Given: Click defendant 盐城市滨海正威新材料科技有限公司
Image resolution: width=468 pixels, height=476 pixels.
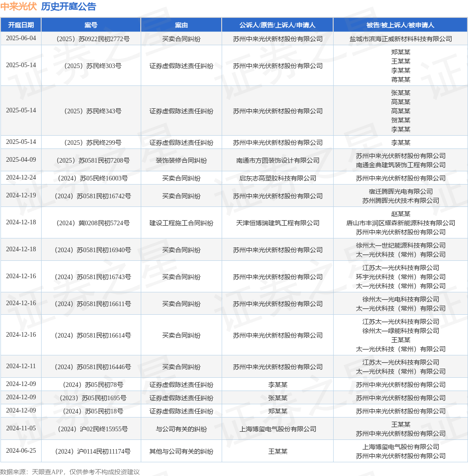Looking at the screenshot, I should 400,39.
